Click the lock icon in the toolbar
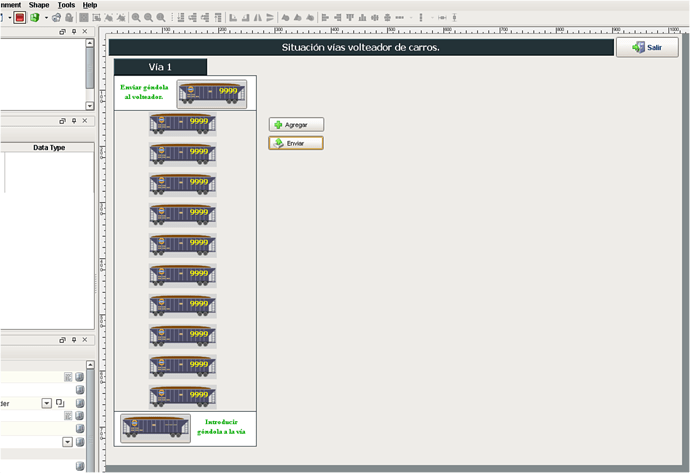 click(x=68, y=17)
